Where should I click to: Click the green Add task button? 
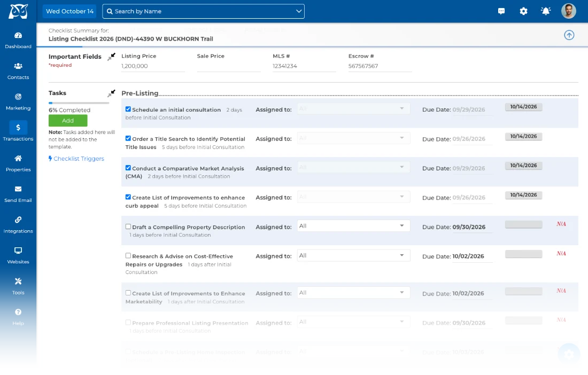click(68, 121)
